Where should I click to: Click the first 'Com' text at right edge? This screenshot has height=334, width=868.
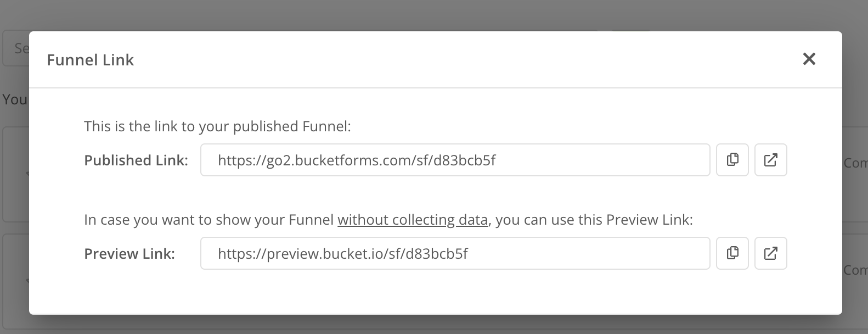point(855,163)
